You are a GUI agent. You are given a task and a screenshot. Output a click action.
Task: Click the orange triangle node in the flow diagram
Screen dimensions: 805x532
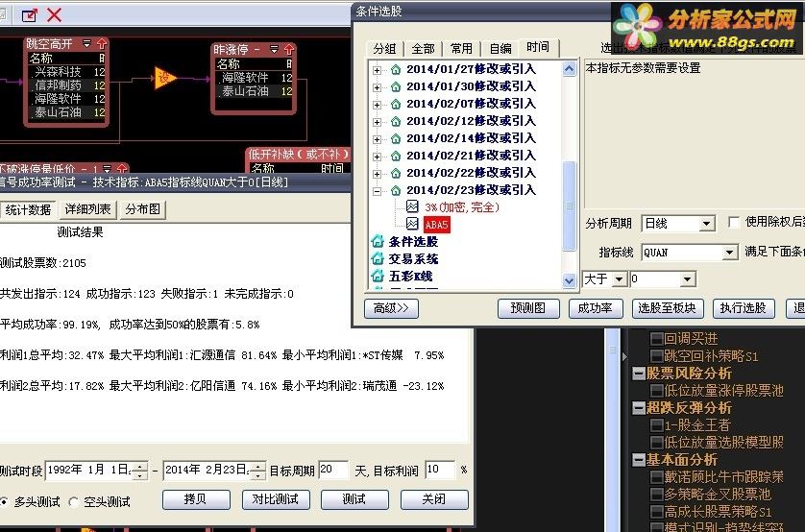pos(164,78)
